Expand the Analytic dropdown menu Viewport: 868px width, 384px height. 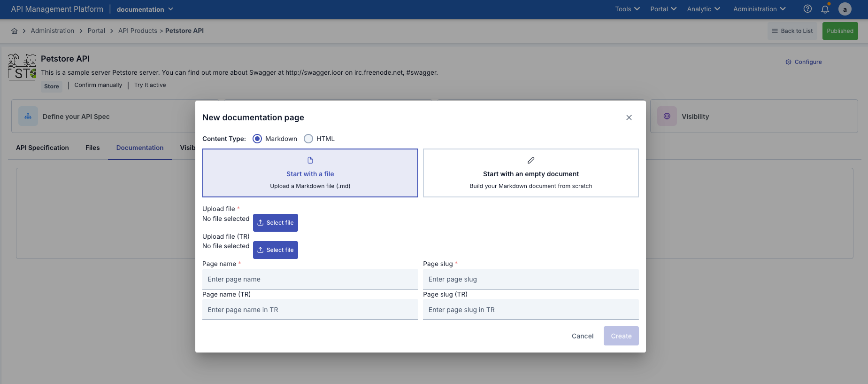click(x=703, y=9)
